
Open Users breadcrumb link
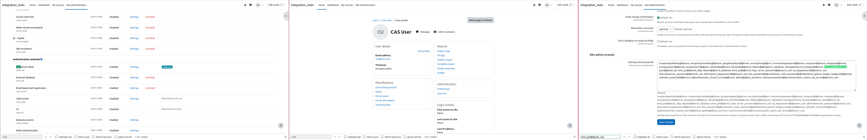click(375, 21)
